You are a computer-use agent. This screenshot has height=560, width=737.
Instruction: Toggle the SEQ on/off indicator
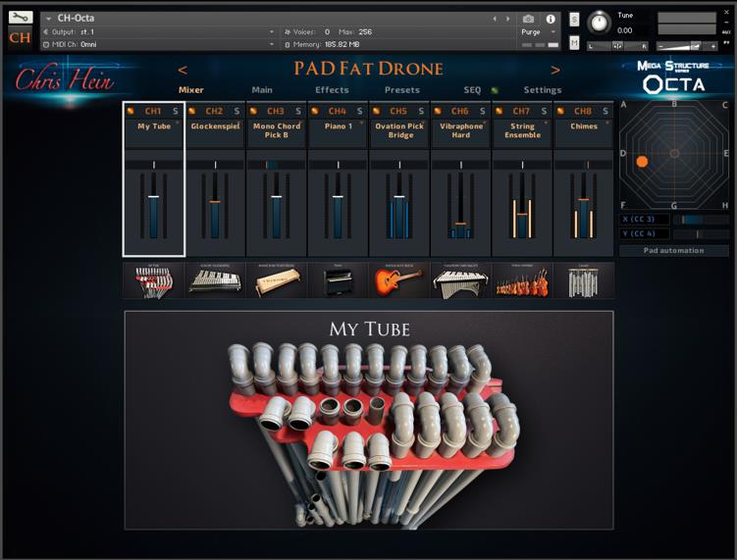(495, 90)
